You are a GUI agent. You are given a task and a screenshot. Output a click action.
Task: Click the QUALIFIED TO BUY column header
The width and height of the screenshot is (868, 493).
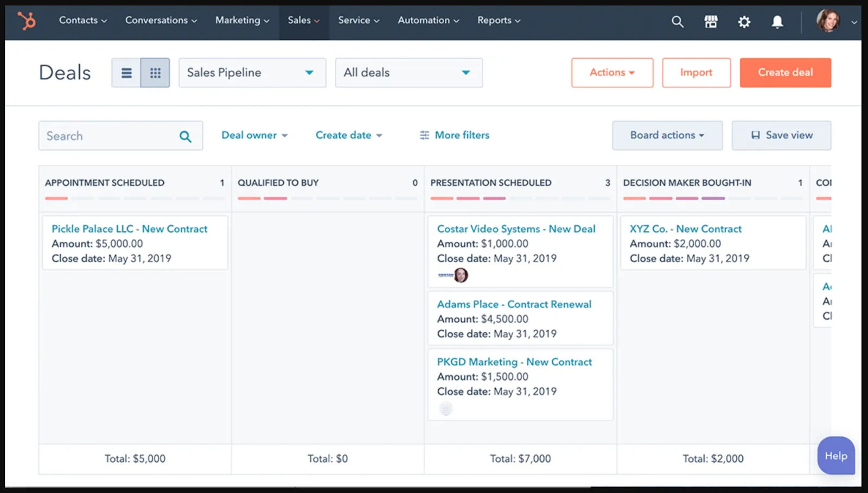pyautogui.click(x=278, y=182)
